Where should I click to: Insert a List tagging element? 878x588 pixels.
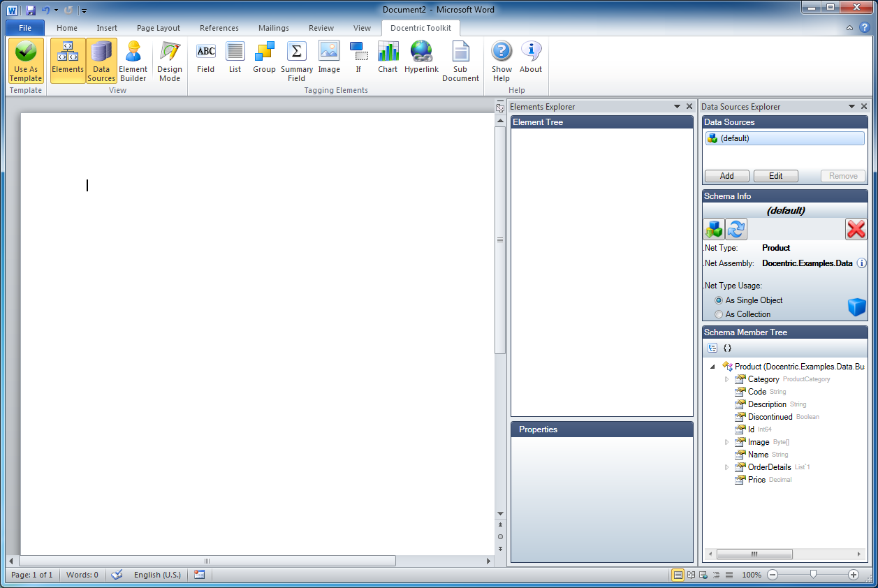point(235,58)
